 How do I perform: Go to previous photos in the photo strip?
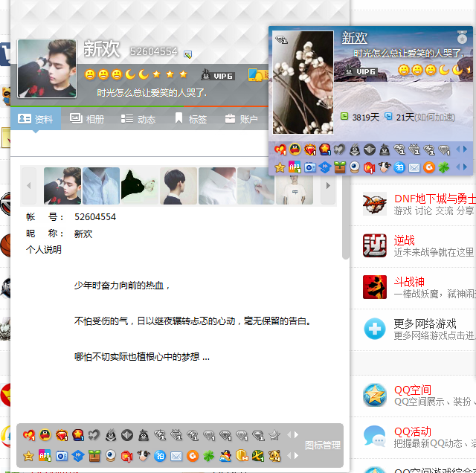[29, 185]
